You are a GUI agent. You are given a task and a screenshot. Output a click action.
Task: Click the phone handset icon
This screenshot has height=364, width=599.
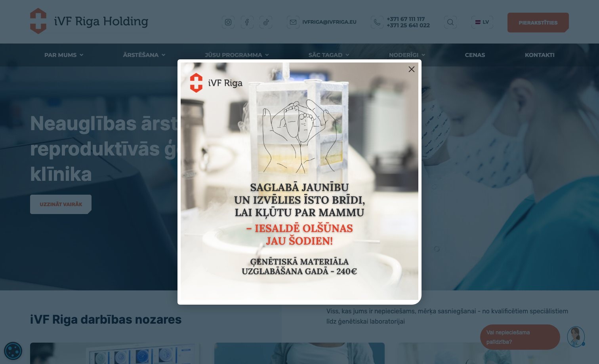click(377, 22)
